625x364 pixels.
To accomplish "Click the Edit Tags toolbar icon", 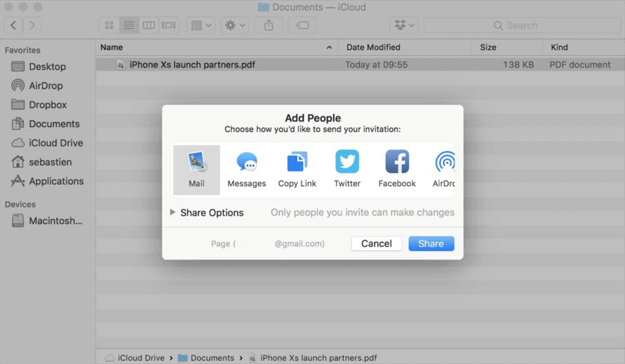I will point(302,26).
